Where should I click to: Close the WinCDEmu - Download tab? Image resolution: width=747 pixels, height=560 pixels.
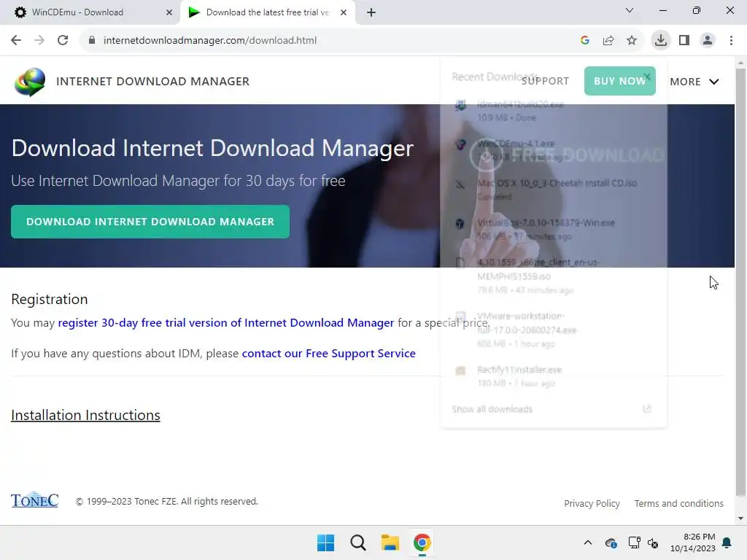point(169,12)
